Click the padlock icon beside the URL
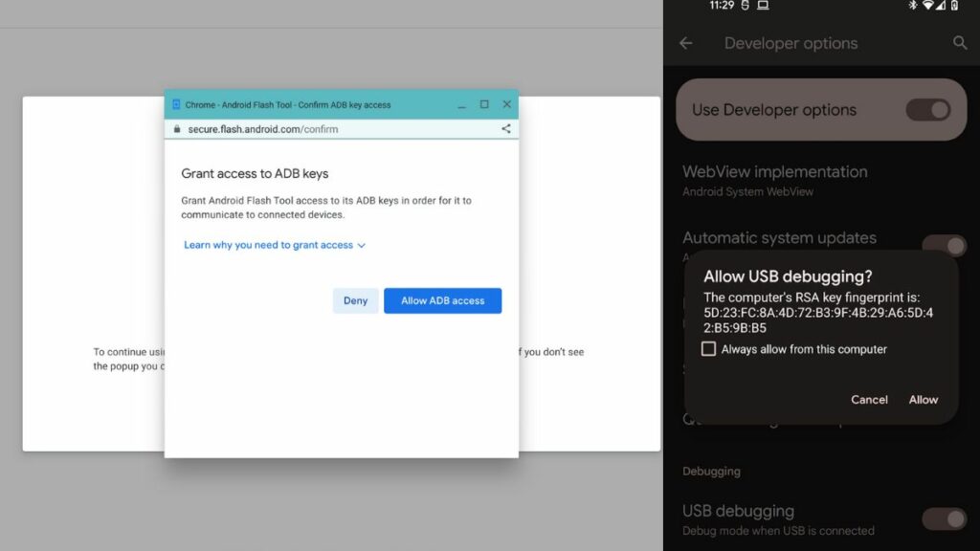The height and width of the screenshot is (551, 980). 177,129
